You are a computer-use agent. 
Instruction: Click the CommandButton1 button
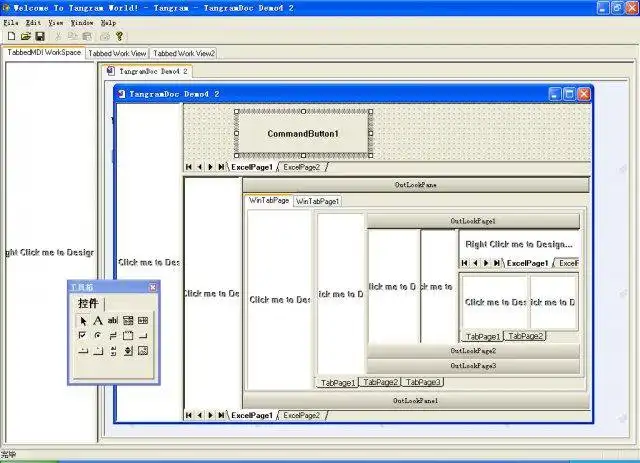[303, 134]
